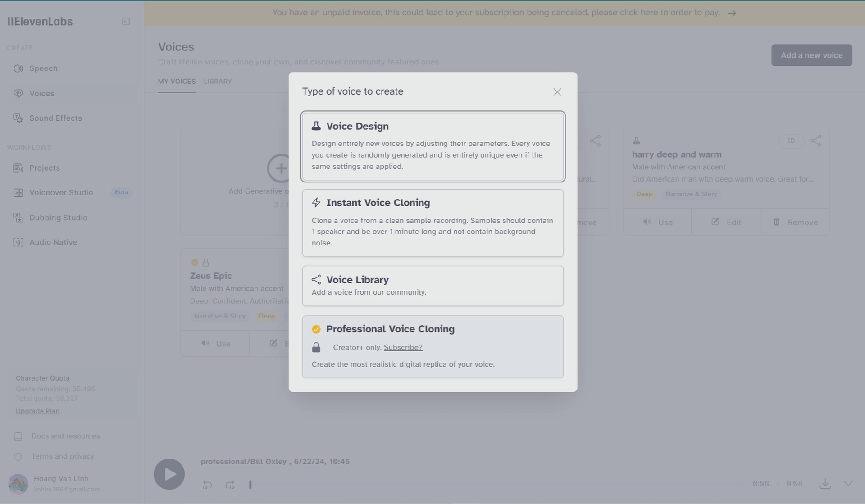This screenshot has width=865, height=504.
Task: Choose Instant Voice Cloning
Action: click(433, 223)
